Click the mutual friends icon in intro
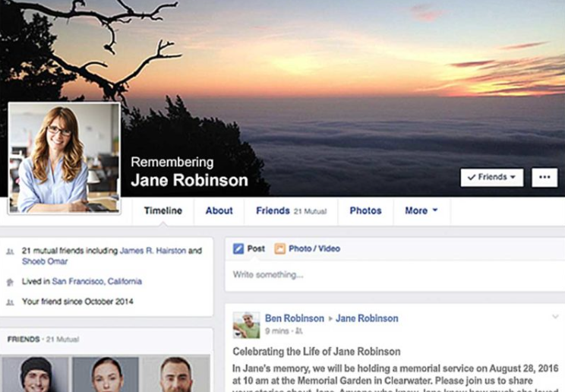The image size is (565, 392). pyautogui.click(x=10, y=251)
